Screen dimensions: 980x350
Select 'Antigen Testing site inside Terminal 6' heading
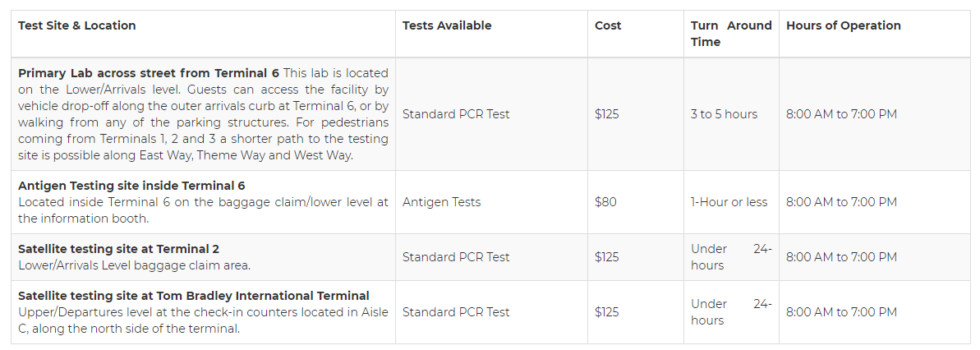[131, 186]
